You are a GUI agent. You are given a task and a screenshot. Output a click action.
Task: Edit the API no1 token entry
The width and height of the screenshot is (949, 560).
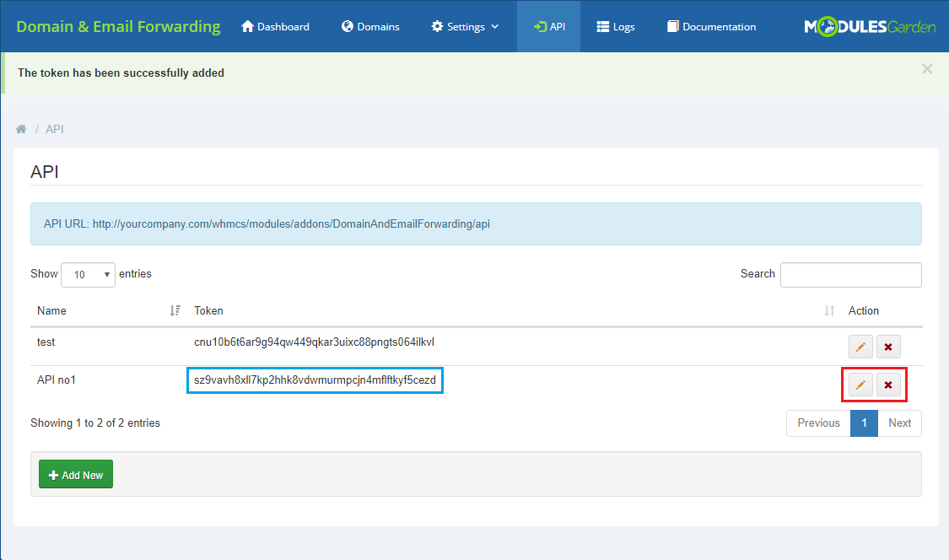[860, 385]
